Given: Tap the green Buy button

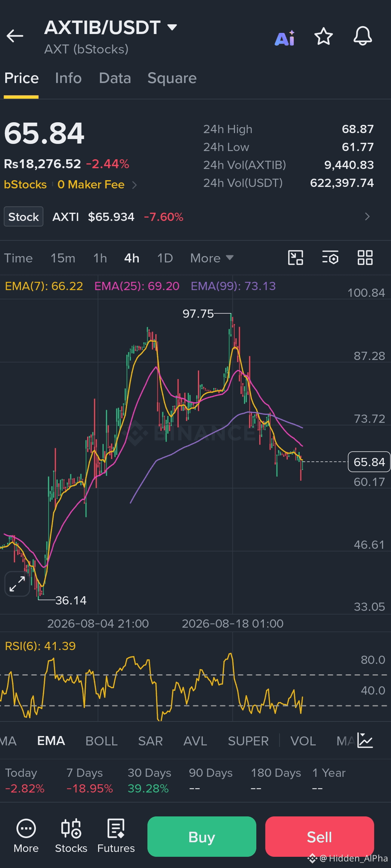Looking at the screenshot, I should 202,837.
